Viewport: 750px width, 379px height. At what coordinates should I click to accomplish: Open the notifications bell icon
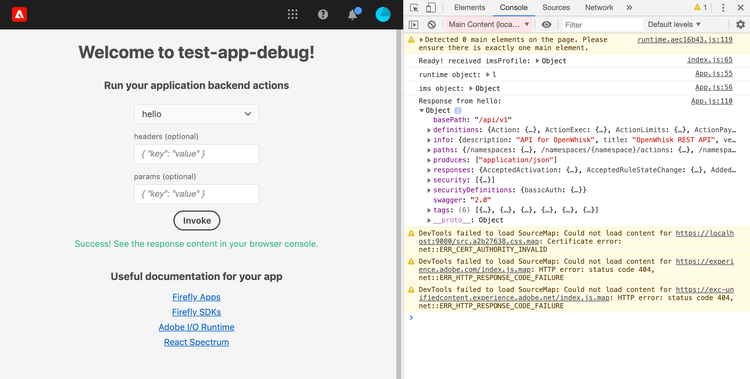click(353, 14)
